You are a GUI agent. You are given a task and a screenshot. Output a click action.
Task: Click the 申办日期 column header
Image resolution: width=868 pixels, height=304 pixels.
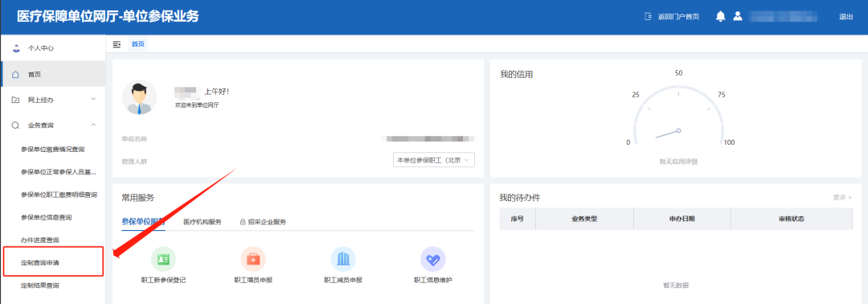[x=682, y=219]
